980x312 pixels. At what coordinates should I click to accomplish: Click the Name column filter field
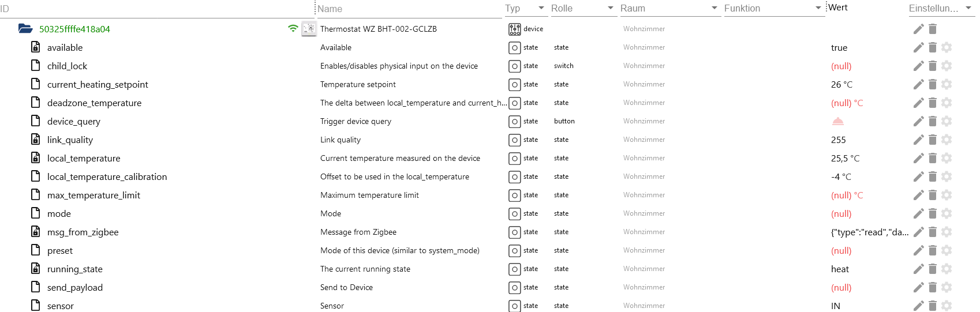[x=407, y=9]
